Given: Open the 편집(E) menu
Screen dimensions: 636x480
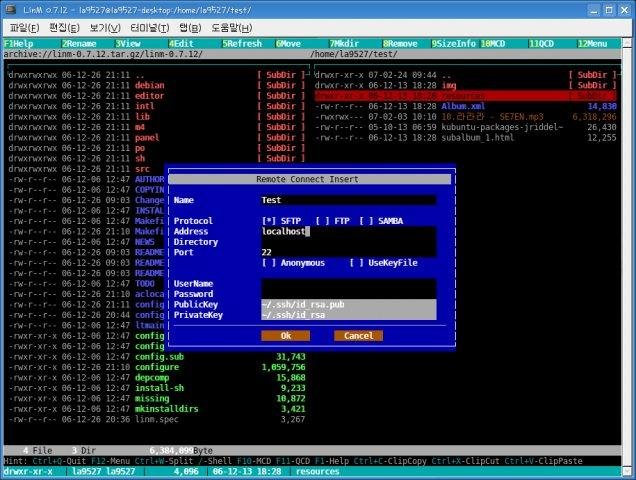Looking at the screenshot, I should pos(64,28).
